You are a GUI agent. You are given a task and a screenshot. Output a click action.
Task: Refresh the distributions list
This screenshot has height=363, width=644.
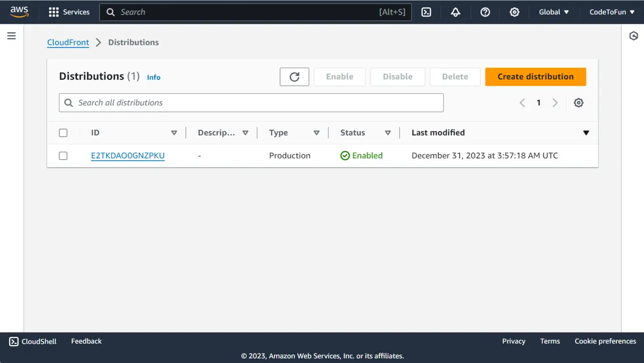pos(294,77)
